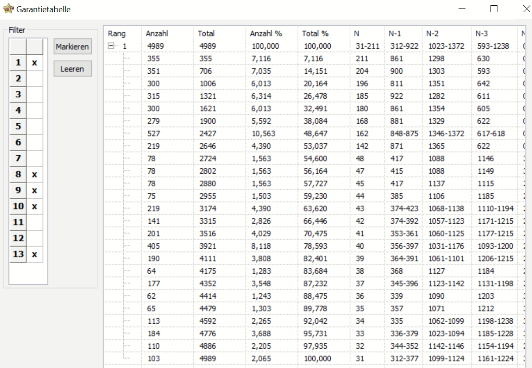This screenshot has height=368, width=532.
Task: Toggle the filter mark for row 13
Action: coord(35,254)
